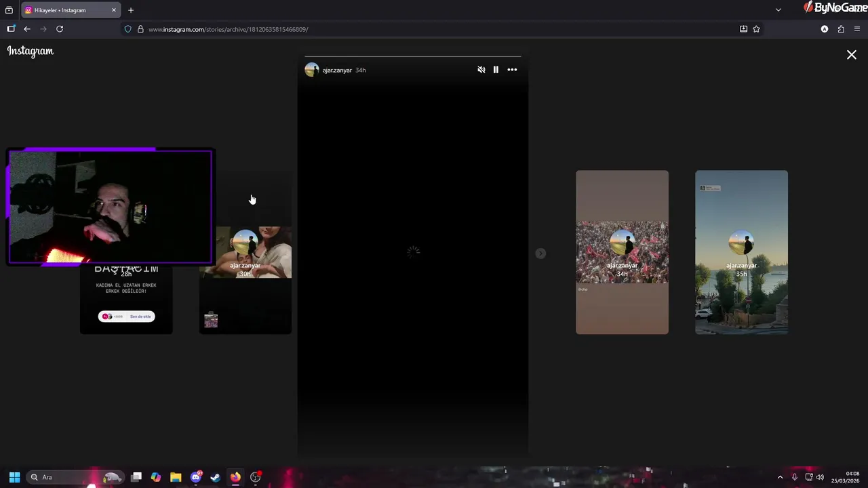View site security padlock info
The image size is (868, 488).
pos(140,29)
